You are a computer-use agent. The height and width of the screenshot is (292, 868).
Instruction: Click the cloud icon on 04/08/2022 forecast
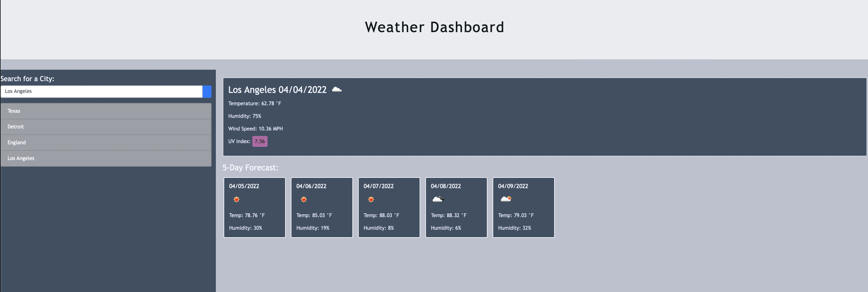tap(438, 199)
